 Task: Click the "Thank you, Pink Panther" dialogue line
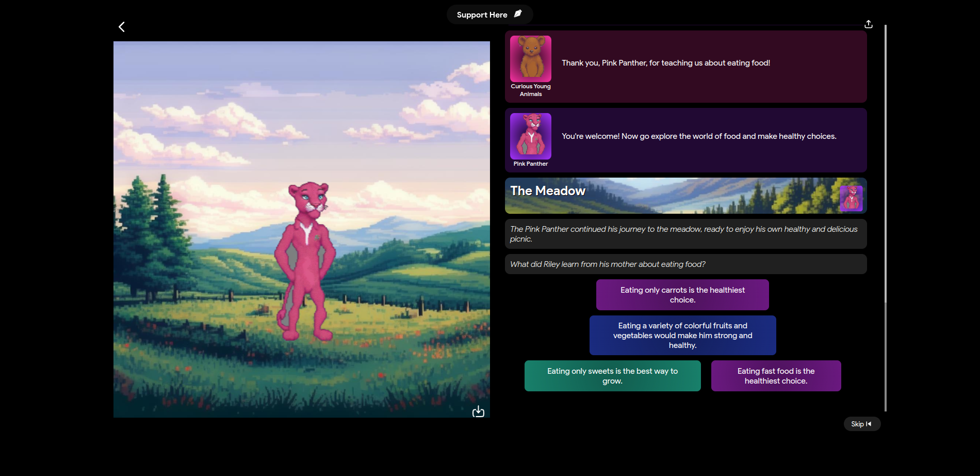point(666,63)
